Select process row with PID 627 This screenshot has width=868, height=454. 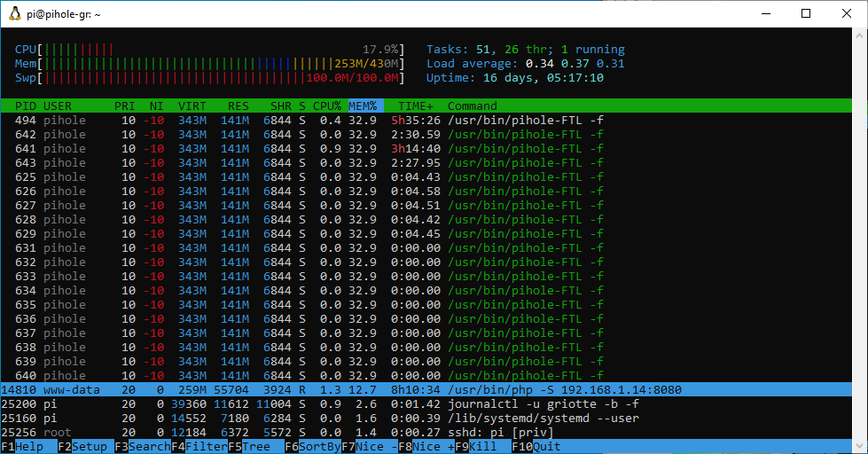tap(426, 206)
